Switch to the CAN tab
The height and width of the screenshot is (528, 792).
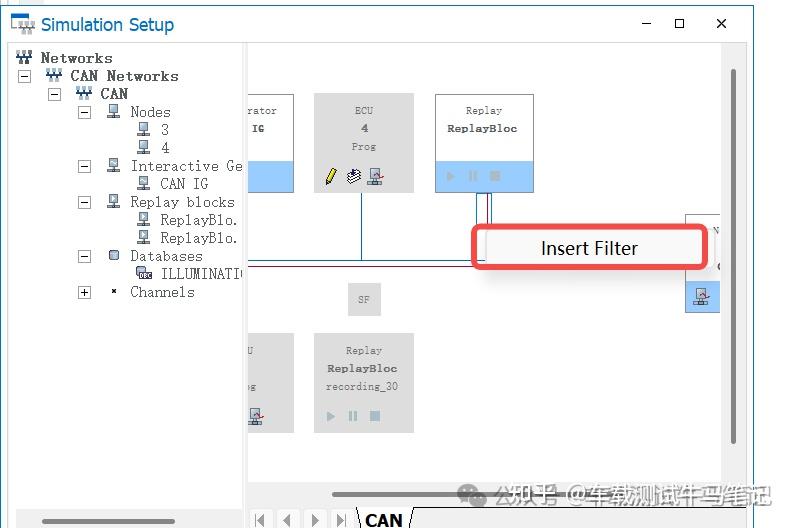(383, 519)
